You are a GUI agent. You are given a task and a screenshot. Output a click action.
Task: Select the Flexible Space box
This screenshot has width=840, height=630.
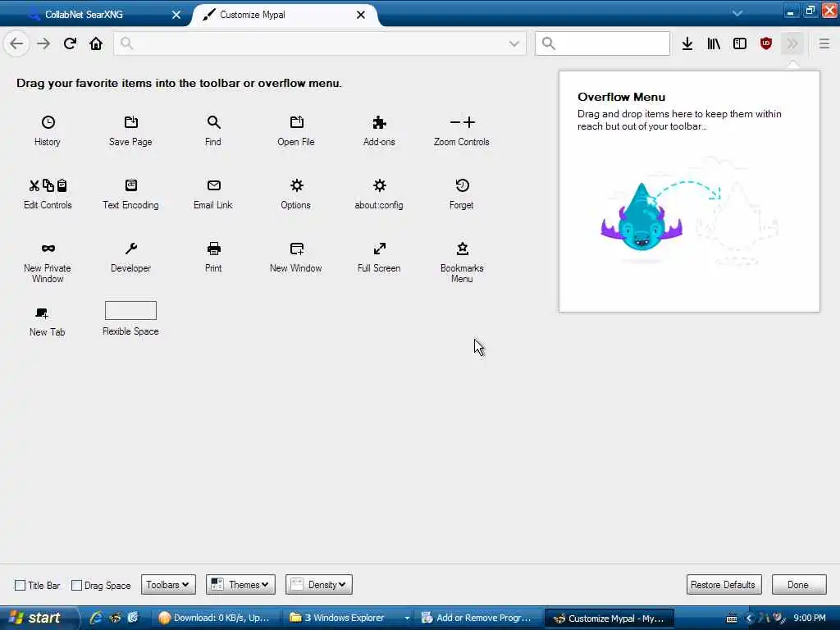click(130, 311)
